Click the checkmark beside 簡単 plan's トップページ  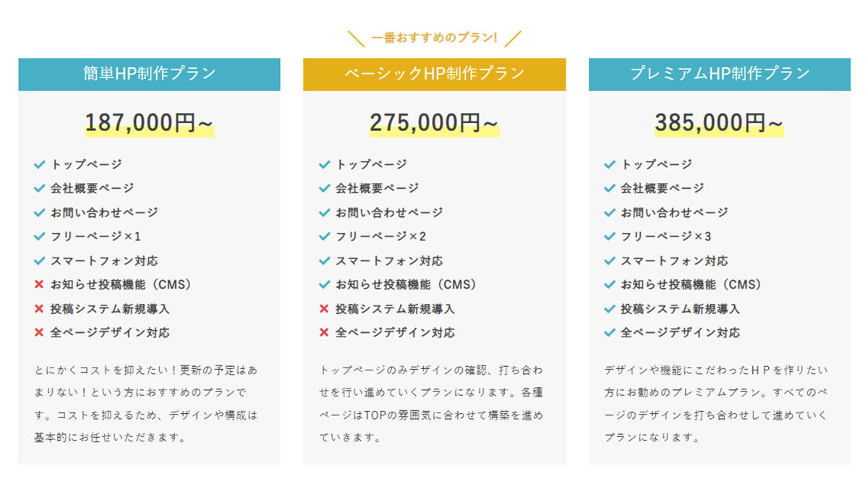point(39,164)
